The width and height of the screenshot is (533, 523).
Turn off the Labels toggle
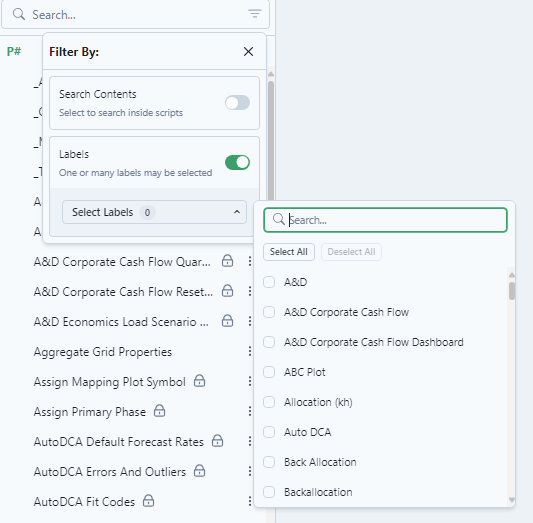coord(237,162)
